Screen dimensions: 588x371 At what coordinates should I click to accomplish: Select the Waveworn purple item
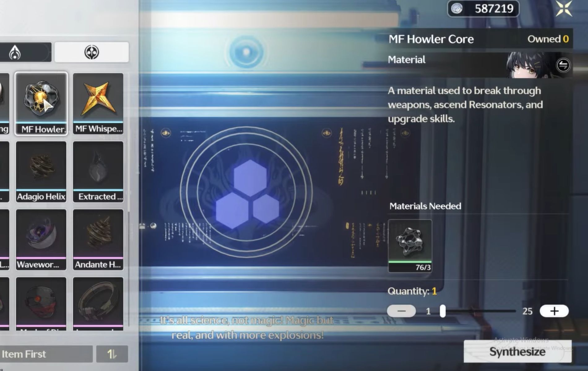tap(41, 240)
